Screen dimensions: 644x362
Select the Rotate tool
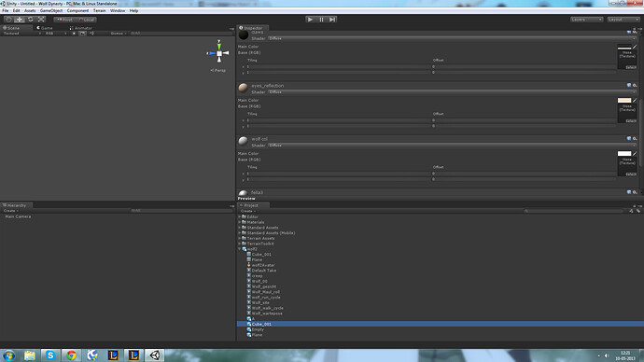(31, 20)
